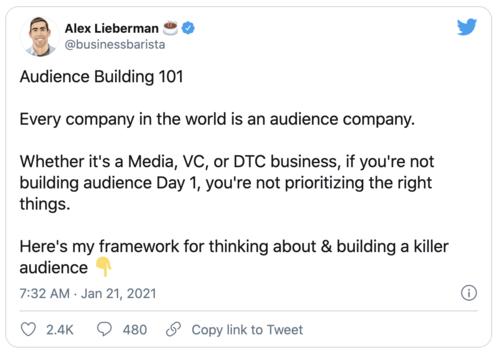Click the chain link icon
The width and height of the screenshot is (500, 360).
coord(173,329)
